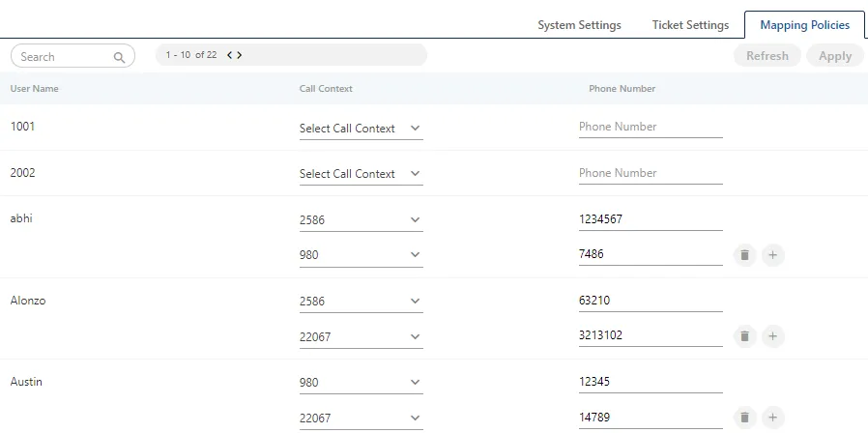The height and width of the screenshot is (433, 868).
Task: Expand abhi's 980 call context dropdown
Action: [x=361, y=255]
